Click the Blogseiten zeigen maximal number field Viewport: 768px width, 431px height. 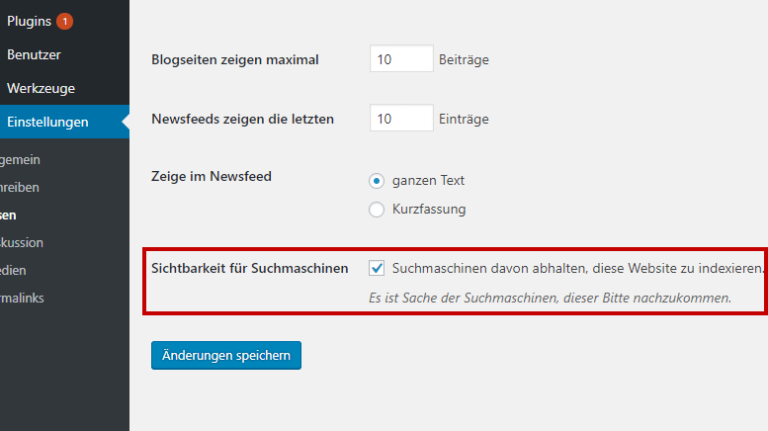click(x=402, y=59)
